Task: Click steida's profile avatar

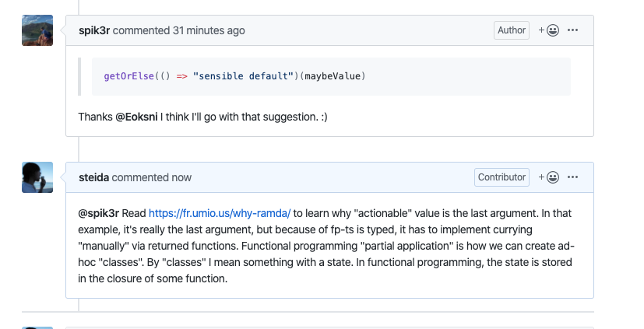Action: [37, 177]
